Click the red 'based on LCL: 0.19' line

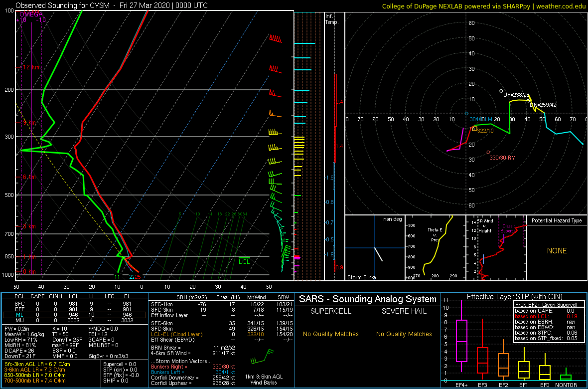coord(547,316)
